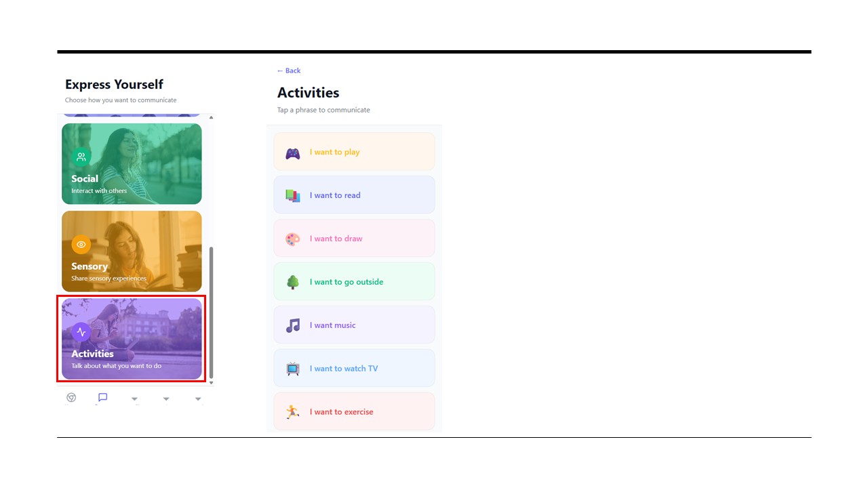868x488 pixels.
Task: Click the 'Tap a phrase to communicate' text
Action: [323, 110]
